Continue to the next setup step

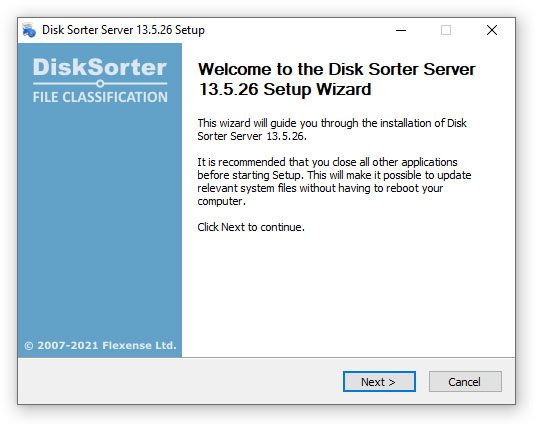(379, 381)
